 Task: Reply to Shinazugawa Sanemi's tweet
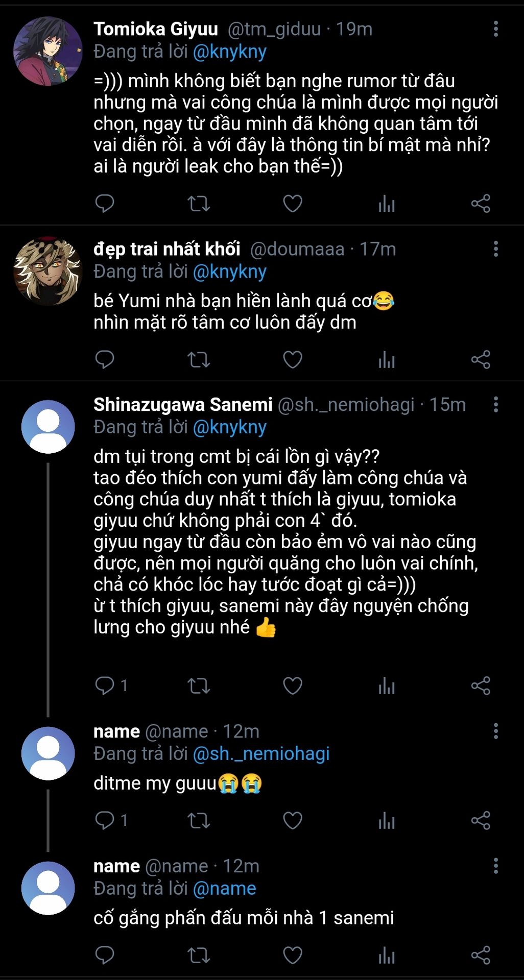click(x=105, y=685)
